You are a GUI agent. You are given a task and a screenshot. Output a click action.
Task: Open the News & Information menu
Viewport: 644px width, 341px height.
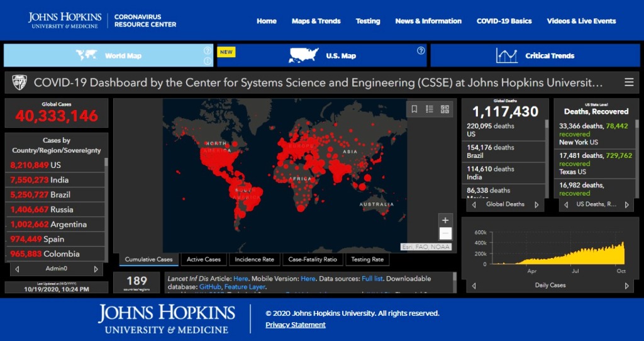(x=428, y=21)
